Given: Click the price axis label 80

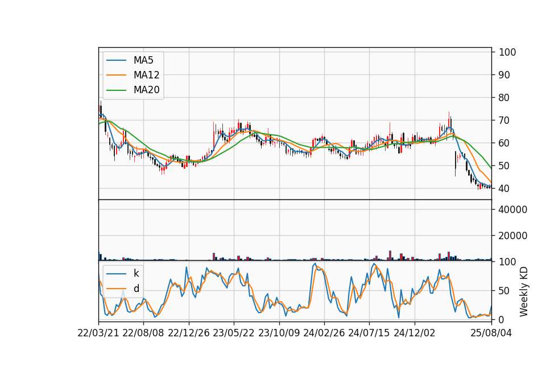Looking at the screenshot, I should pos(504,98).
